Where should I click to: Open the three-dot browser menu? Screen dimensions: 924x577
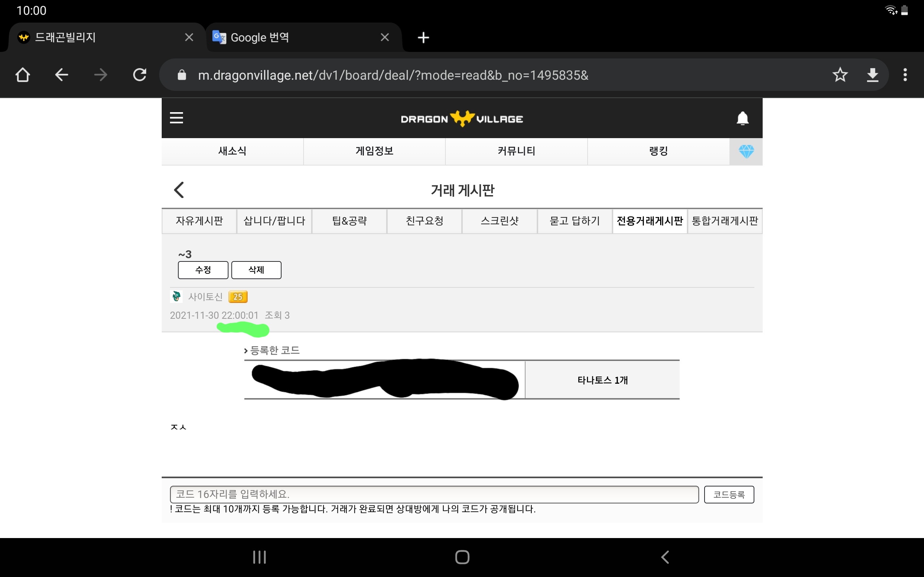coord(905,75)
